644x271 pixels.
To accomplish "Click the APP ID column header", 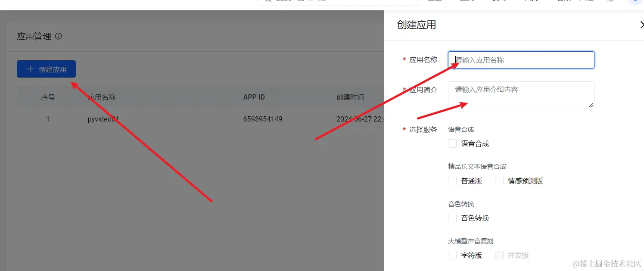I will tap(254, 97).
